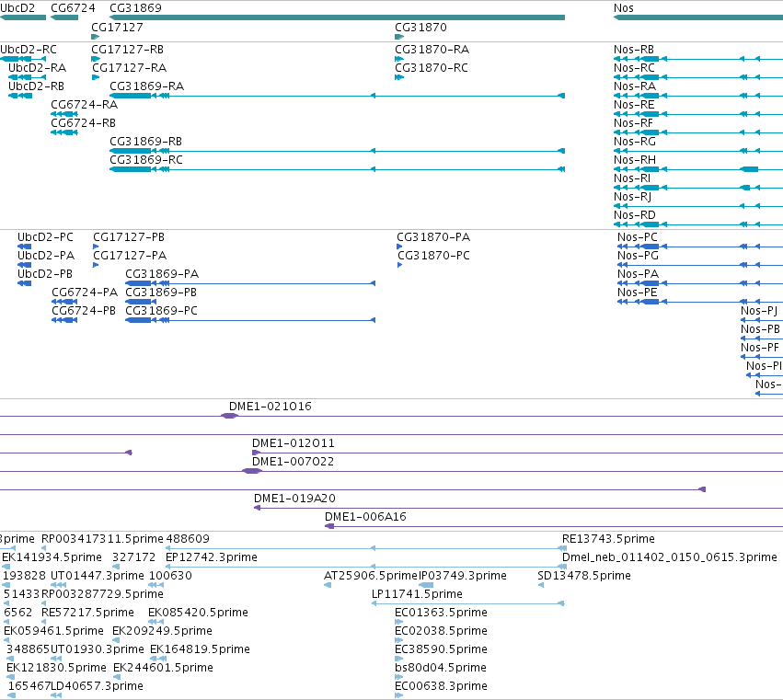Select protein CG6724-PA

click(x=85, y=293)
